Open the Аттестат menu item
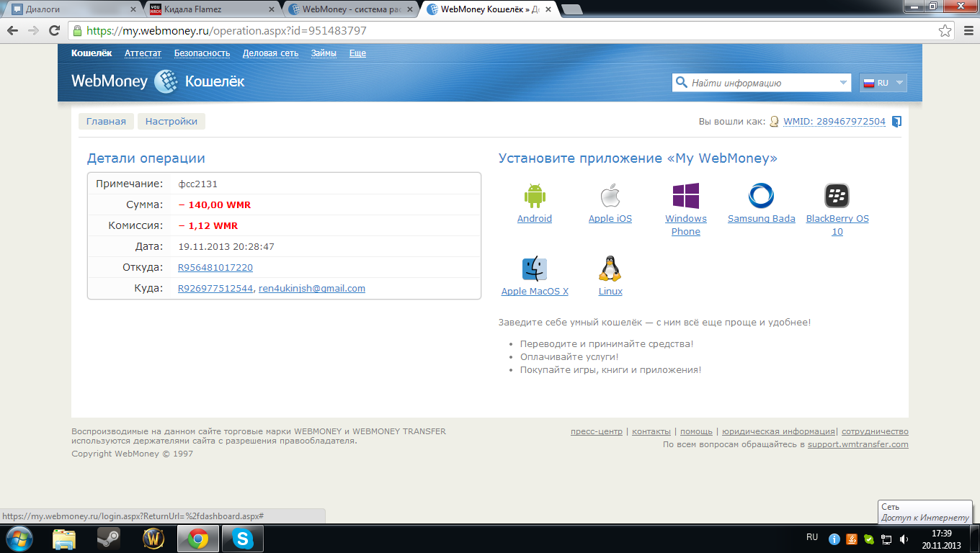This screenshot has height=553, width=980. [x=143, y=53]
